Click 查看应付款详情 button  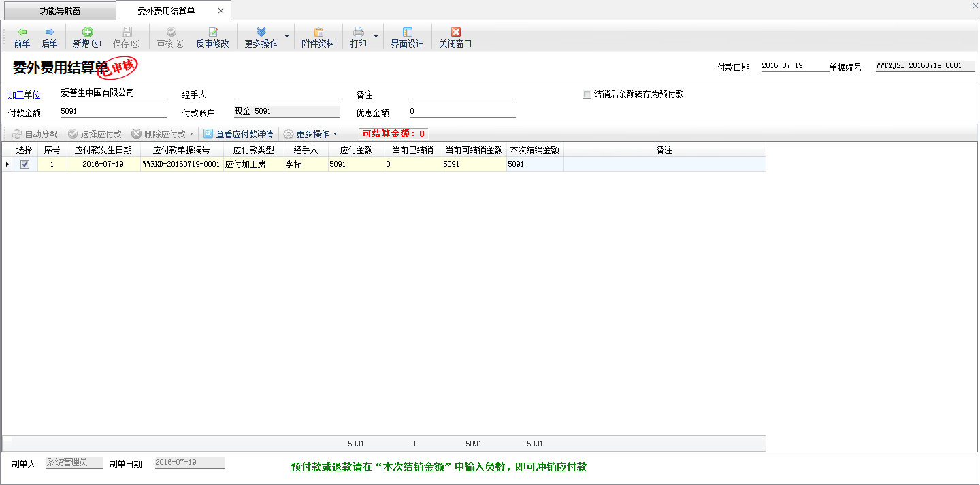click(238, 134)
